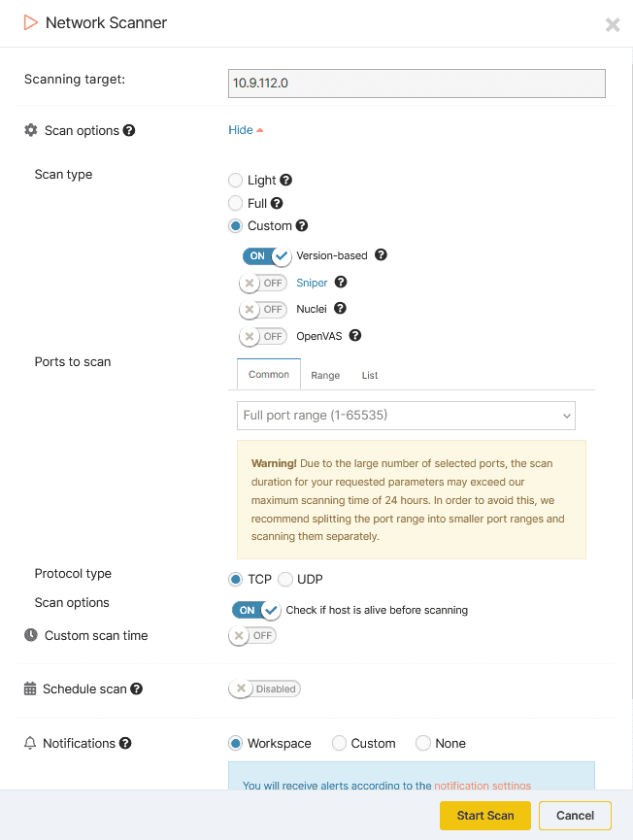The width and height of the screenshot is (633, 840).
Task: Click the Network Scanner play icon
Action: click(29, 23)
